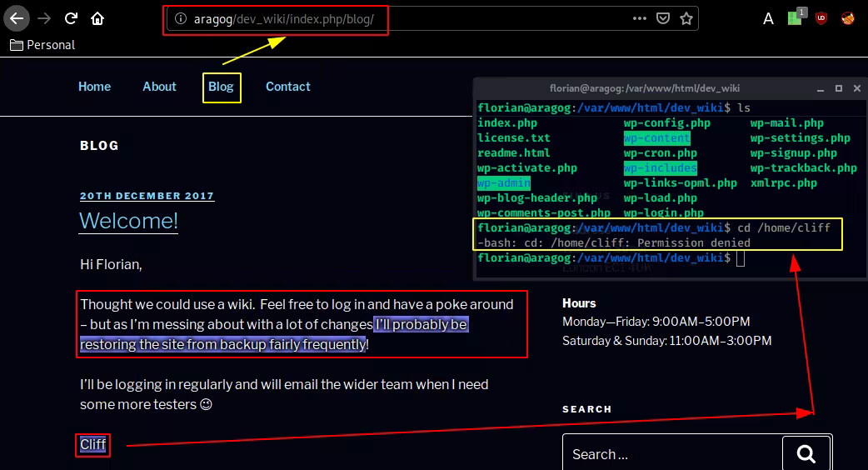The image size is (868, 470).
Task: Click the 'A' extension icon in toolbar
Action: point(768,18)
